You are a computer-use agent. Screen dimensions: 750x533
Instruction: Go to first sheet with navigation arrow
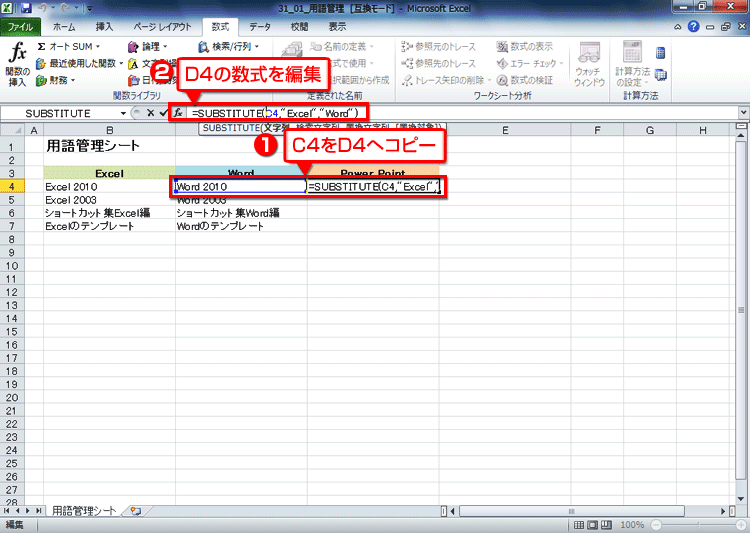(x=6, y=511)
